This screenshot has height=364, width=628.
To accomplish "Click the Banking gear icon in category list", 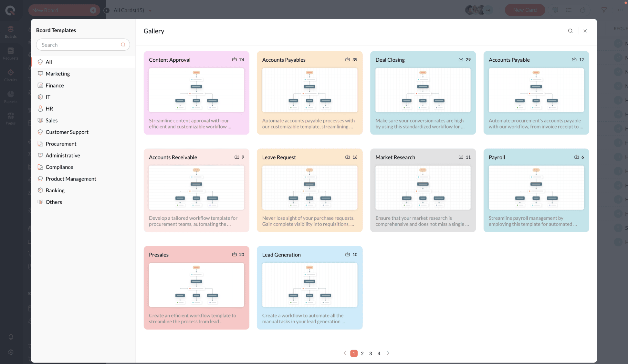I will (x=40, y=190).
